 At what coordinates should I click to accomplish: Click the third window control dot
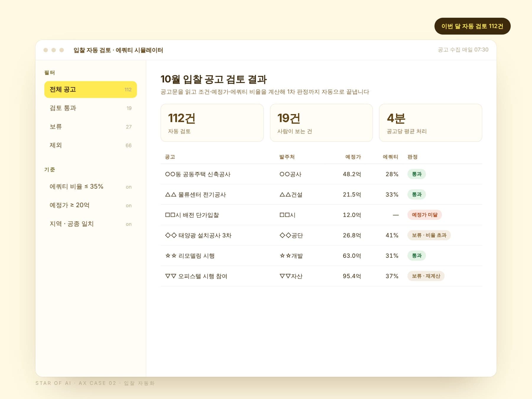[61, 50]
